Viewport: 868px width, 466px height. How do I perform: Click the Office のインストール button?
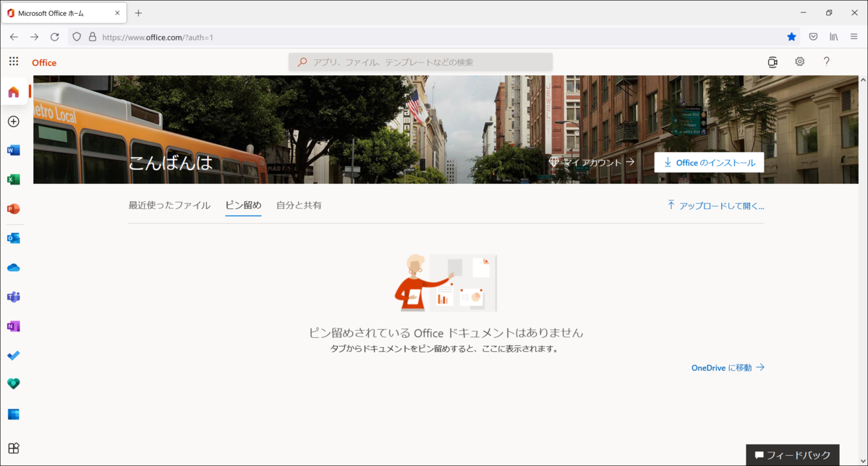(x=709, y=162)
